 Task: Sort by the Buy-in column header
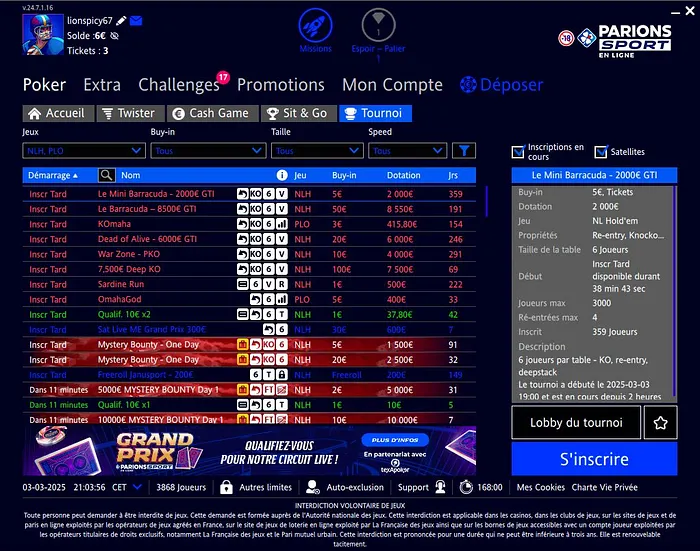[x=344, y=175]
